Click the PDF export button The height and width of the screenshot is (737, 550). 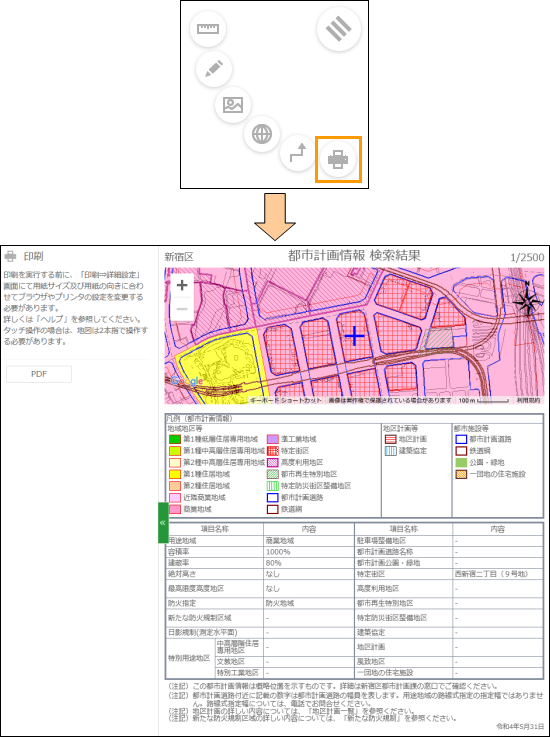point(39,374)
